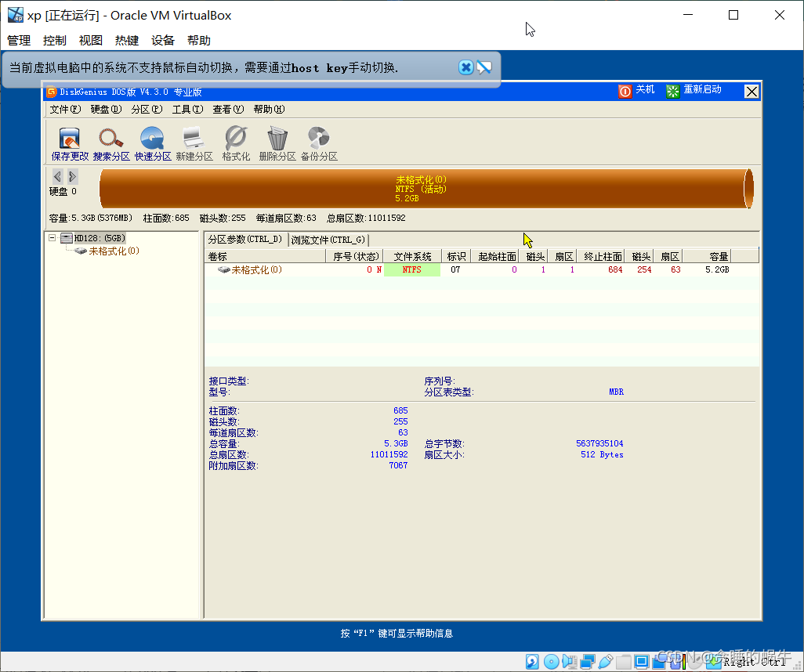Click Right Ctrl host key indicator

click(x=755, y=663)
